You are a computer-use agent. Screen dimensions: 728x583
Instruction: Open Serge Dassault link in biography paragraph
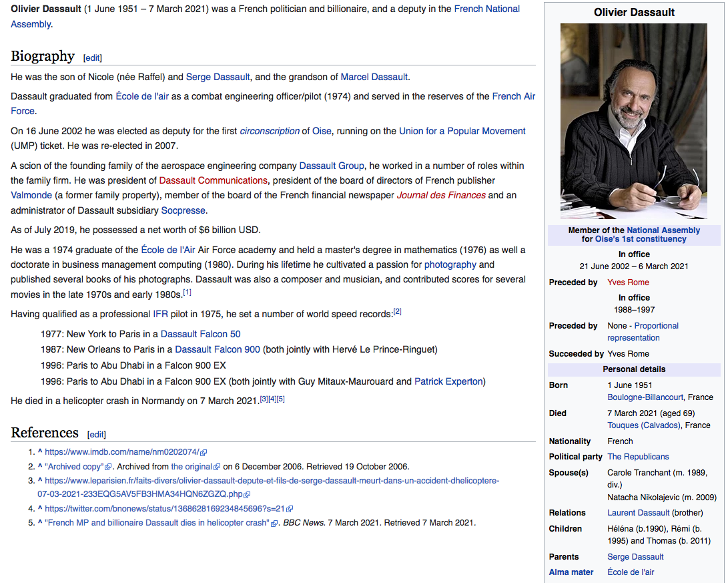point(218,77)
